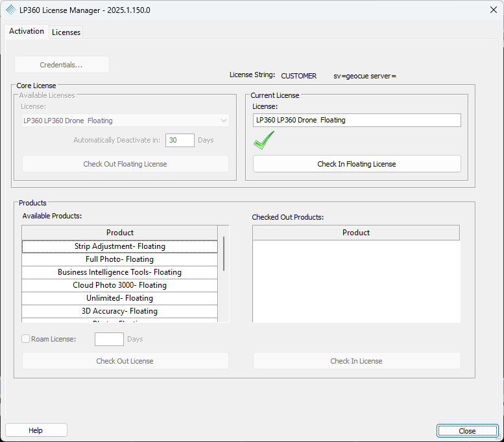This screenshot has width=504, height=442.
Task: Click the Current License text field
Action: point(357,120)
